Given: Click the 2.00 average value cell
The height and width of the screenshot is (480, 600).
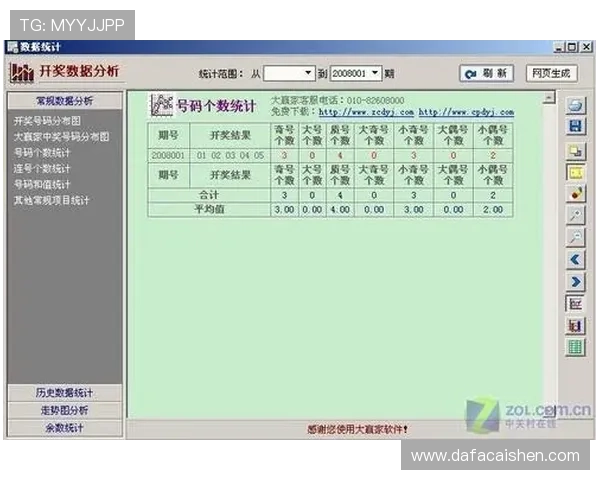Looking at the screenshot, I should (x=493, y=210).
